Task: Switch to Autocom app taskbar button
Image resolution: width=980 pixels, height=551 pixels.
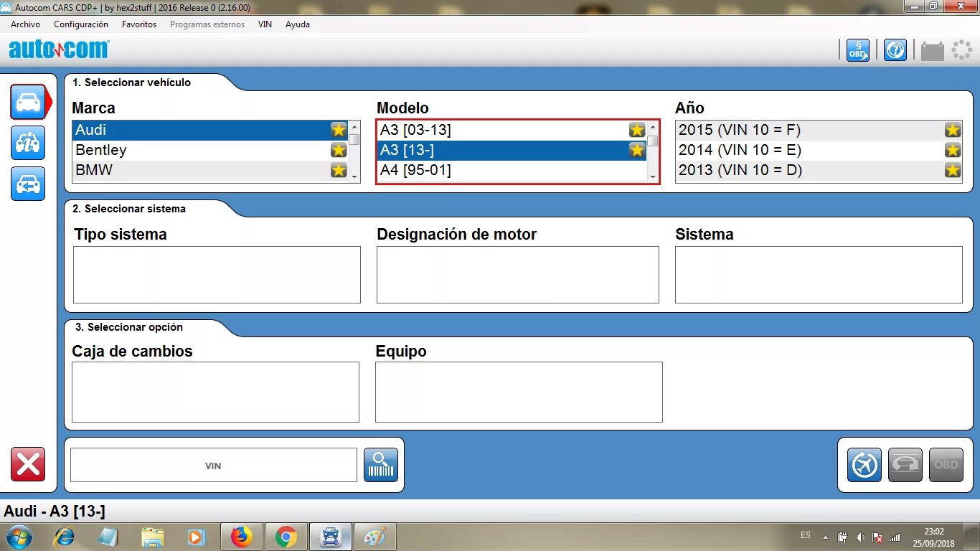Action: coord(331,537)
